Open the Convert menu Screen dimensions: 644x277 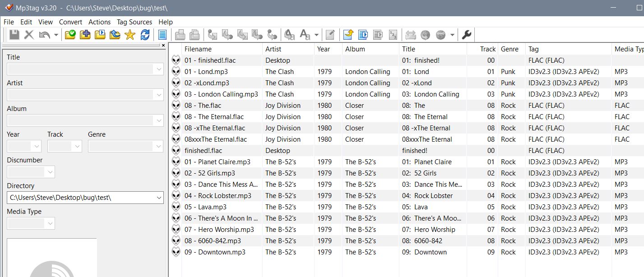[x=70, y=22]
